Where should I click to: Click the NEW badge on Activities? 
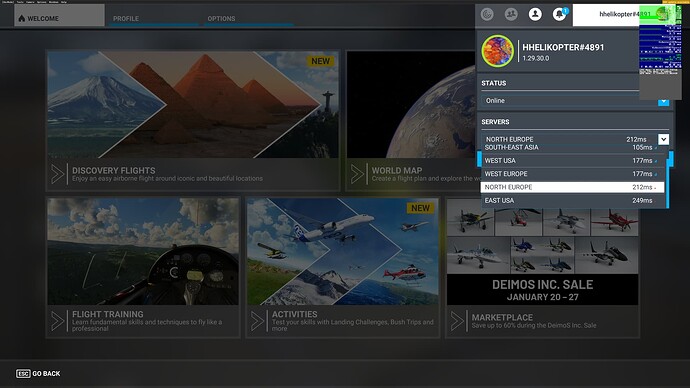tap(420, 208)
